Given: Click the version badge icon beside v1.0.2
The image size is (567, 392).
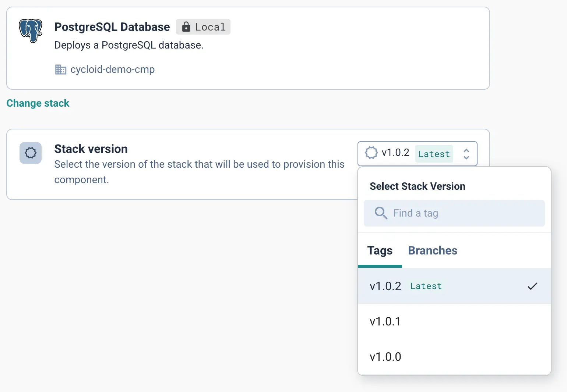Looking at the screenshot, I should (x=371, y=153).
